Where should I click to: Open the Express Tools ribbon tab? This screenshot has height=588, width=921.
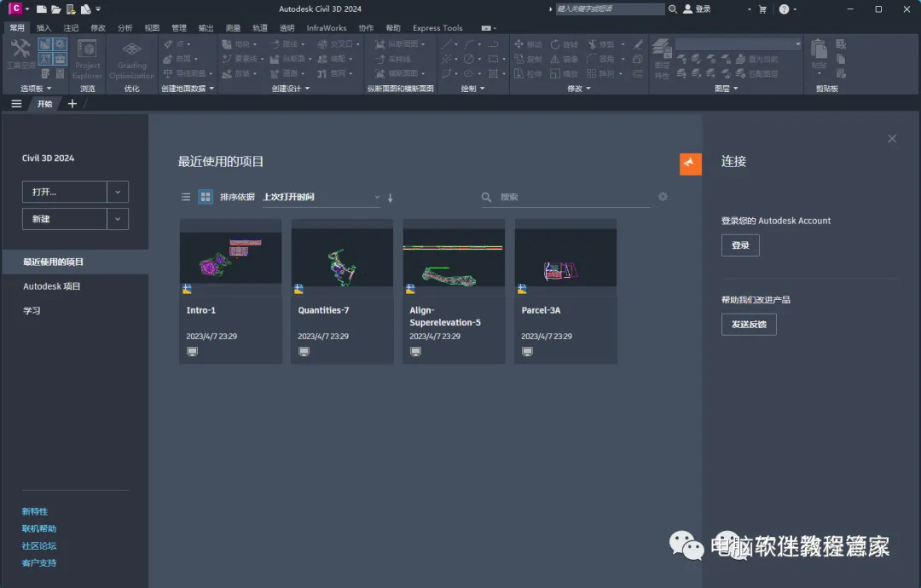437,27
